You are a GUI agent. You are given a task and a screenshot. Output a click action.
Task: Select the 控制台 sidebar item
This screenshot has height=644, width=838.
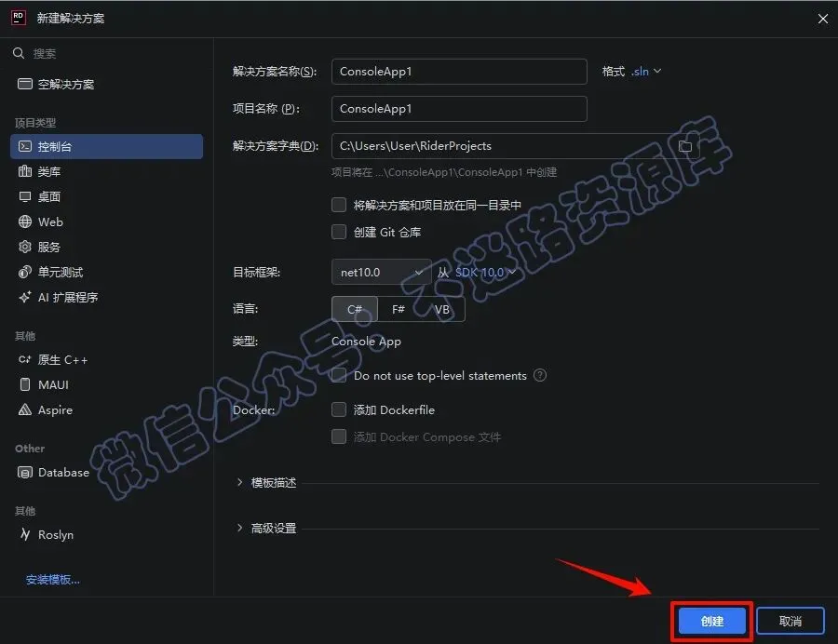[106, 146]
